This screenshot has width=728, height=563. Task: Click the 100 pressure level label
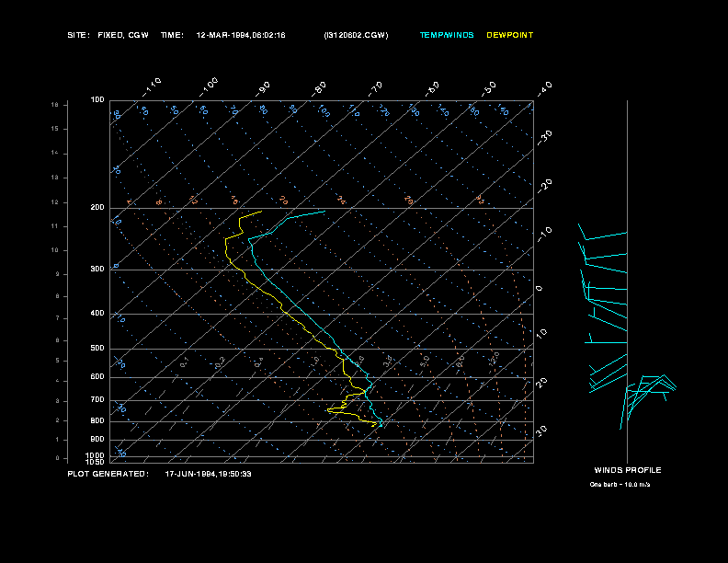click(x=97, y=100)
